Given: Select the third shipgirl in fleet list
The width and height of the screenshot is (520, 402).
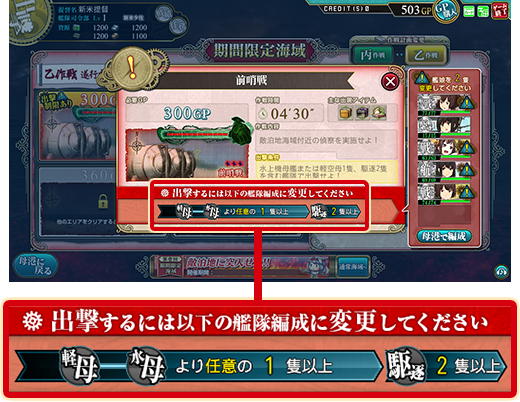Looking at the screenshot, I should (444, 149).
